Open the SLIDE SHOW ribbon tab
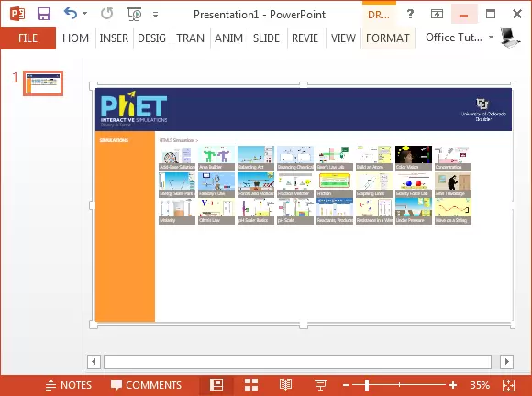 266,38
